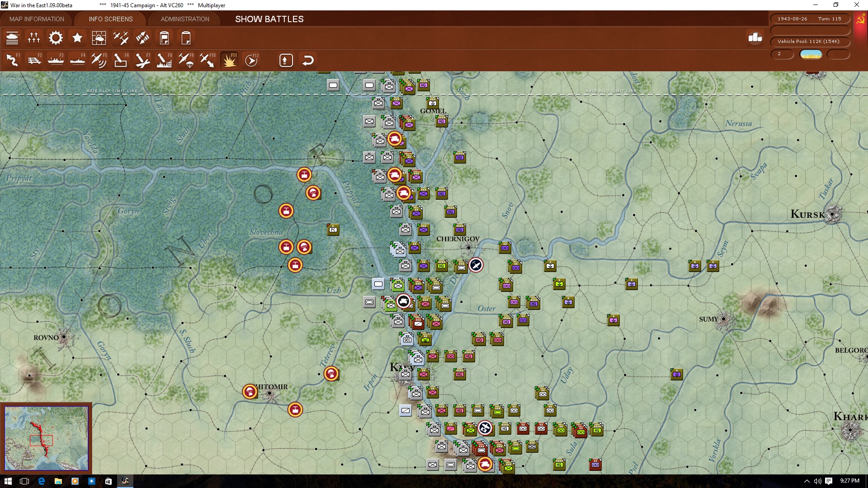Click the minimap thumbnail in corner
The width and height of the screenshot is (868, 488).
click(x=46, y=438)
